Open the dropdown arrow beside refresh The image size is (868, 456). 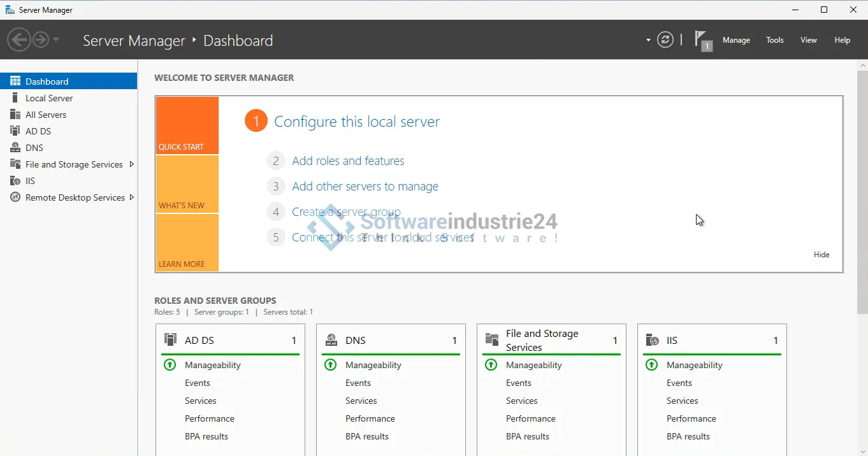[648, 40]
